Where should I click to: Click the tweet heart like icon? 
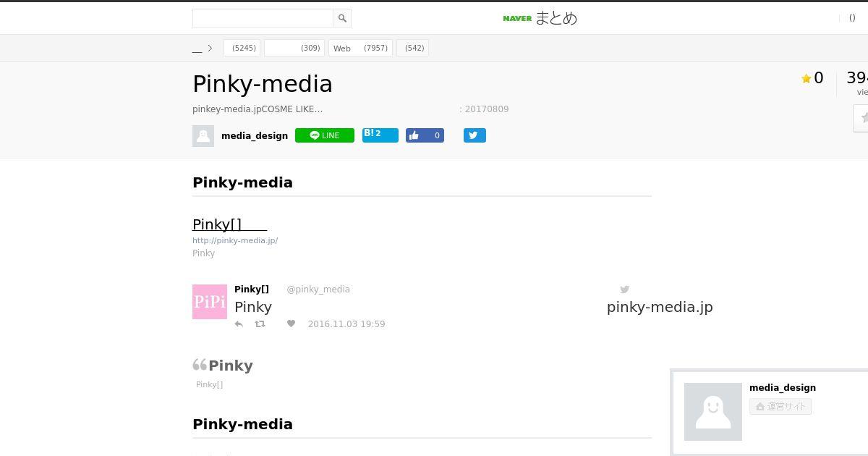coord(291,324)
